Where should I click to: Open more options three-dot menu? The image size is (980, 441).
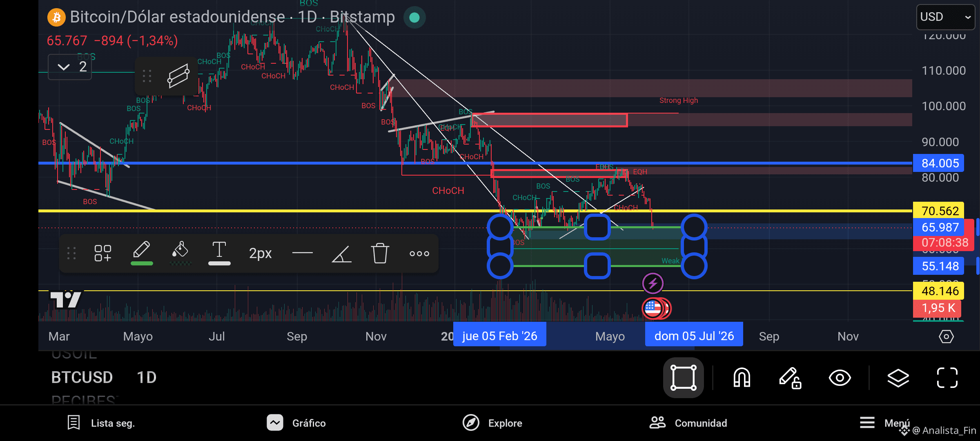[419, 254]
